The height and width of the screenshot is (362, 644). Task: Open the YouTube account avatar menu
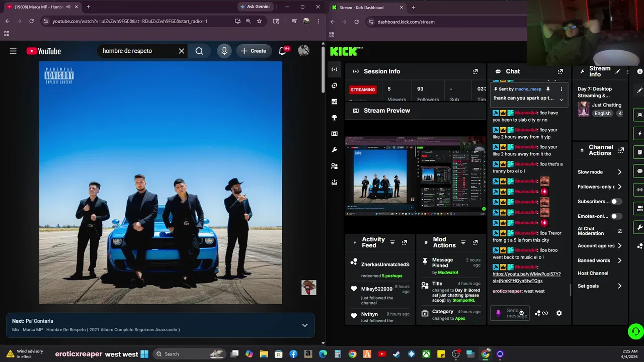click(303, 51)
